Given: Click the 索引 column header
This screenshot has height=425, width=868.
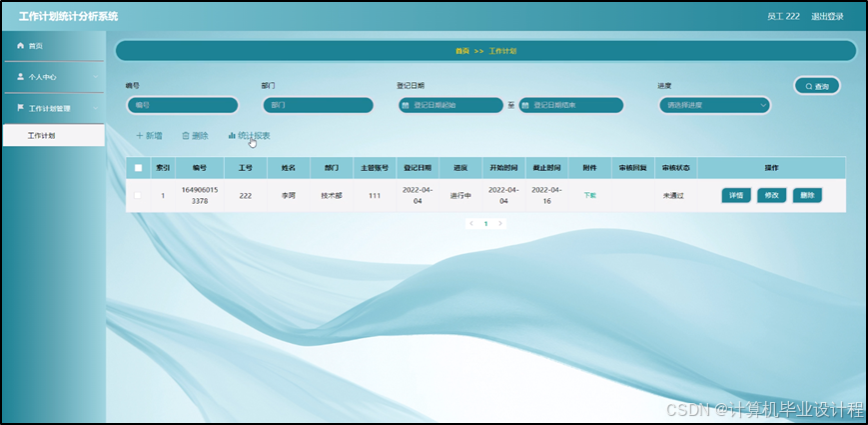Looking at the screenshot, I should tap(163, 168).
